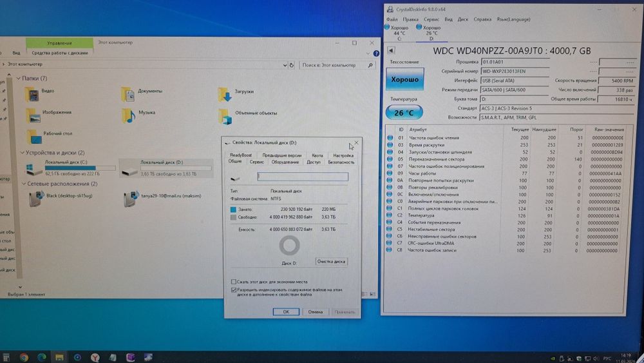644x363 pixels.
Task: Open the Объемные объекты folder icon
Action: [225, 116]
